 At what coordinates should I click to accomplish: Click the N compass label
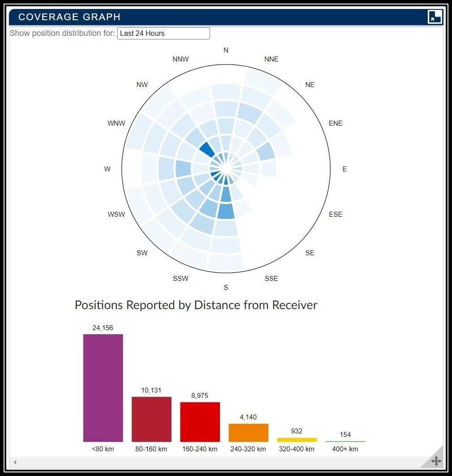pos(226,50)
